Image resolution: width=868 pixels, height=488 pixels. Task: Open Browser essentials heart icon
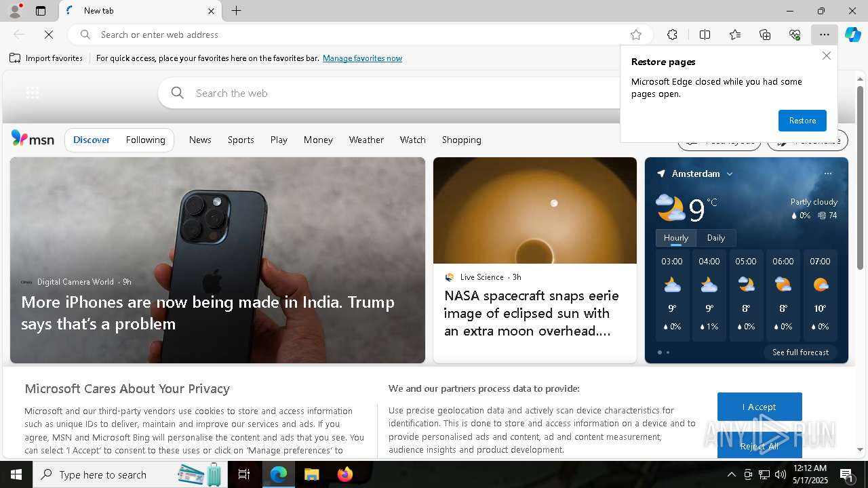coord(795,35)
